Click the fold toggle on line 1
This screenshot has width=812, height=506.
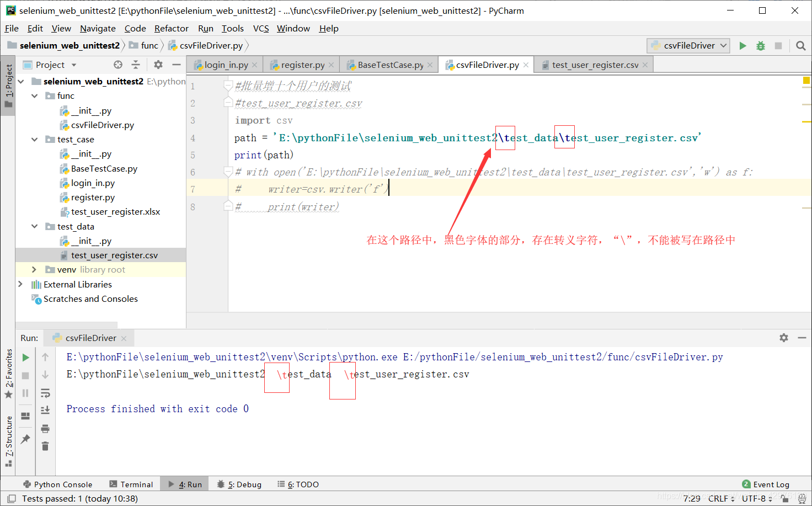click(x=228, y=85)
